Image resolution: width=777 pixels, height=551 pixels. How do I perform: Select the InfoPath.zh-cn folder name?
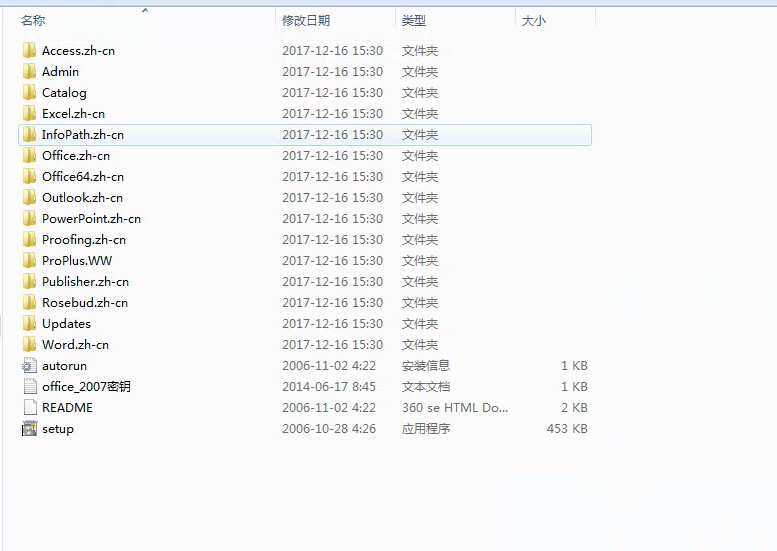click(83, 134)
